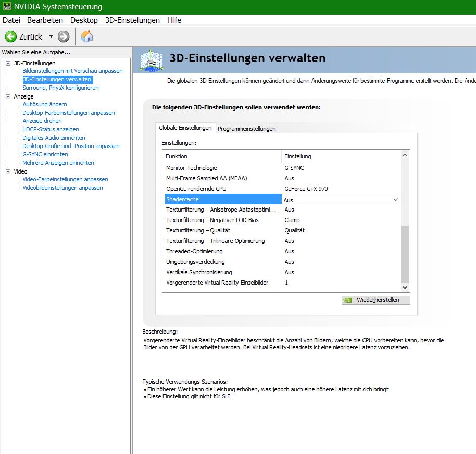This screenshot has height=454, width=476.
Task: Open Desktop-Größe und -Position anpassen
Action: point(71,146)
